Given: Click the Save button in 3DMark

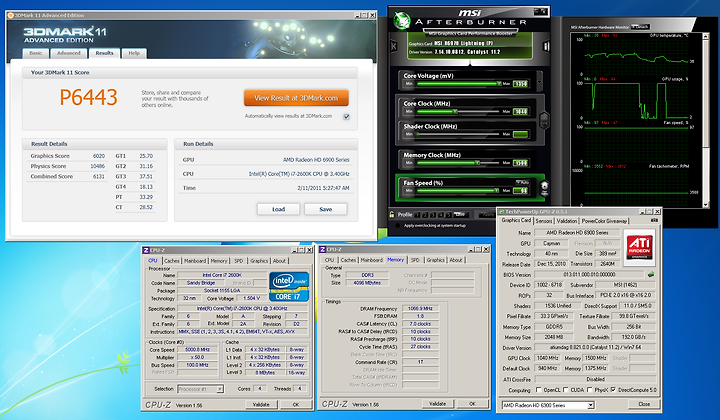Looking at the screenshot, I should (x=326, y=209).
